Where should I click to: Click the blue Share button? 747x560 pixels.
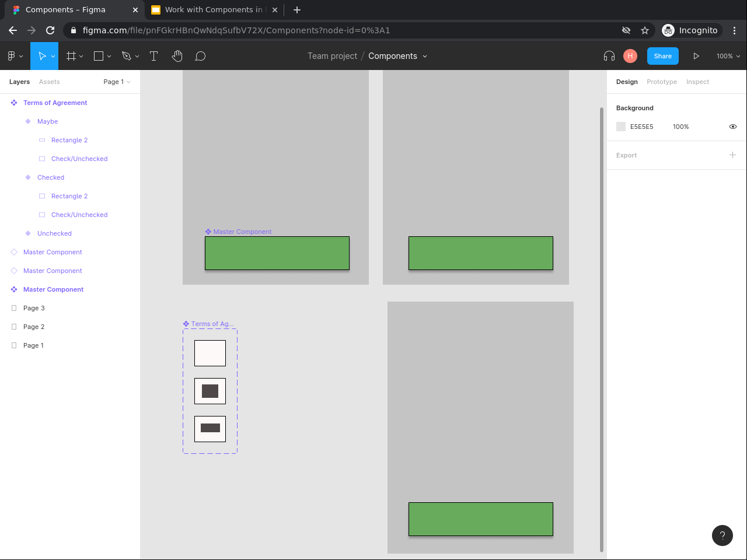[662, 56]
